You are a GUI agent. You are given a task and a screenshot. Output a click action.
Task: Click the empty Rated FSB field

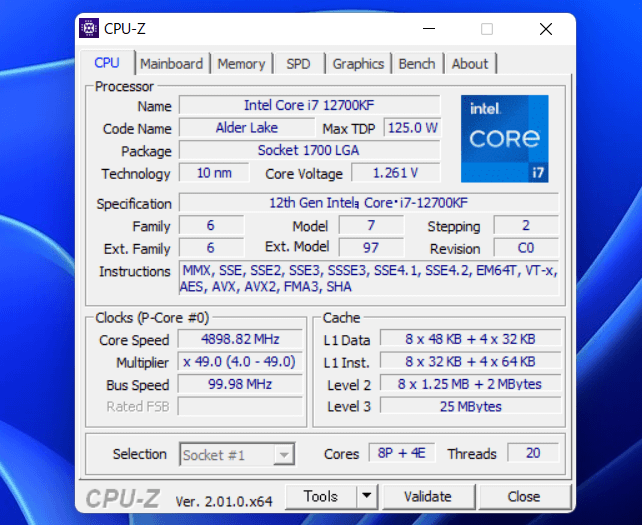click(x=240, y=407)
